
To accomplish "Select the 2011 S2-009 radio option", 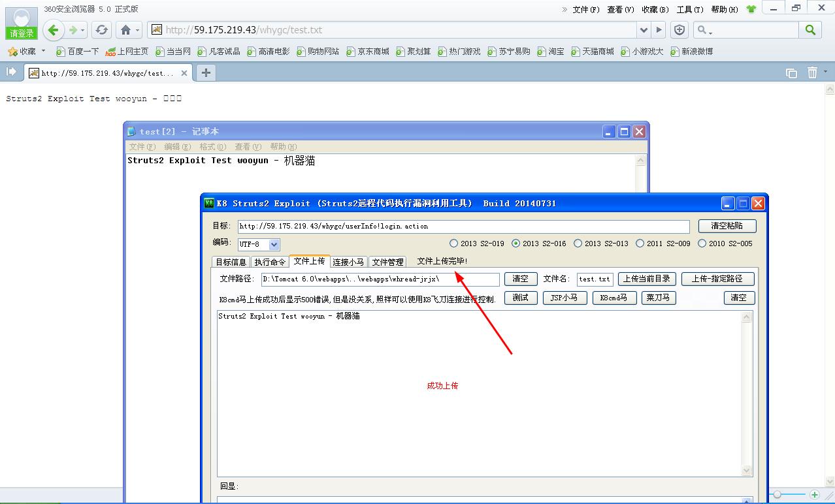I will (663, 244).
